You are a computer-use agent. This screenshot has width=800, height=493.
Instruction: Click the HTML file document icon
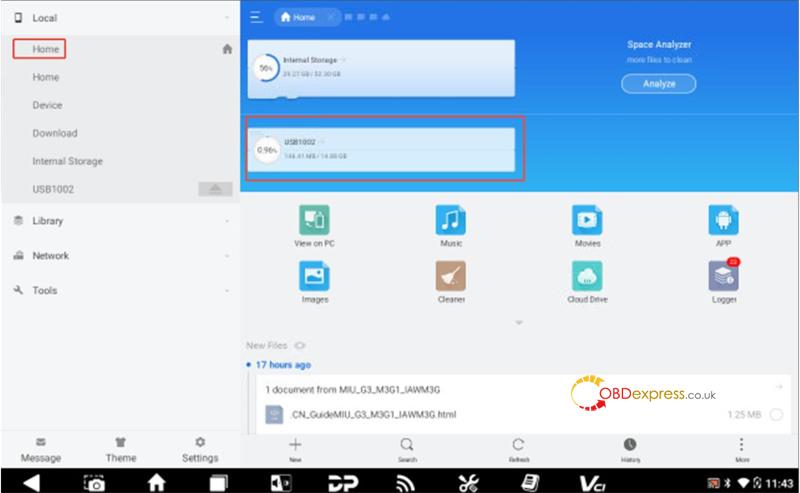point(274,414)
